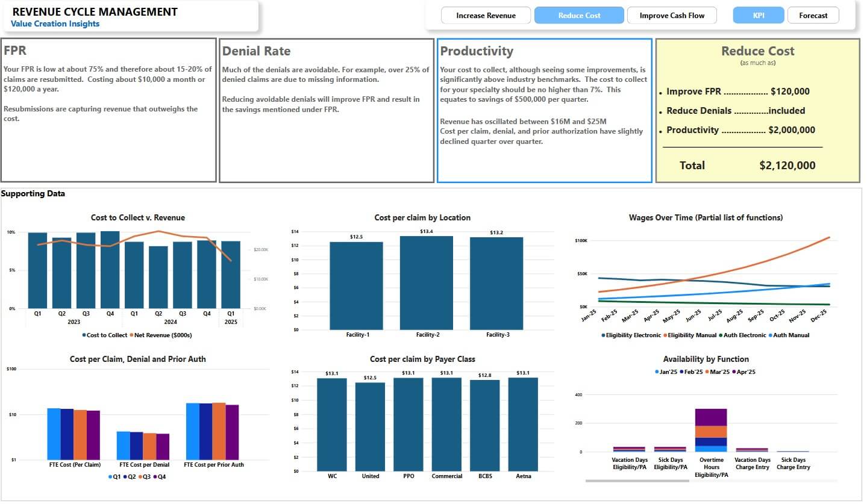Click the Apr'25 legend marker
The width and height of the screenshot is (867, 504).
[x=733, y=372]
